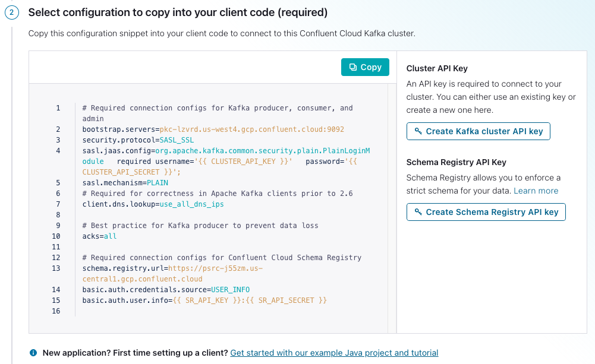595x364 pixels.
Task: Click the Cluster API Key heading
Action: pos(437,68)
